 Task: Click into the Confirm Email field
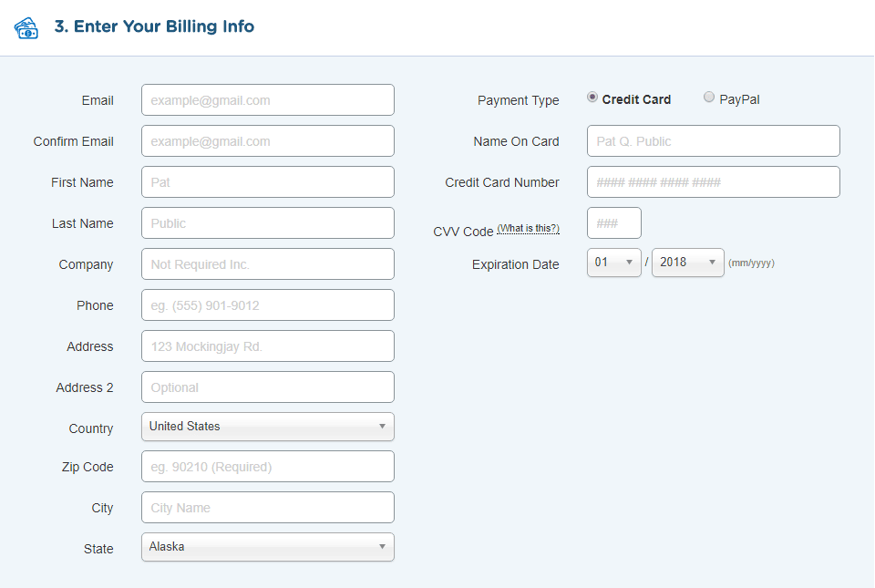tap(267, 140)
